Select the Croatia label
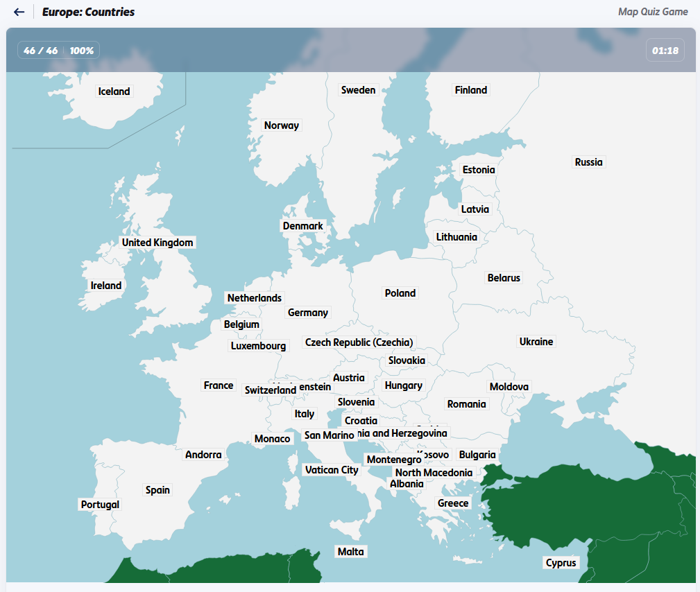The width and height of the screenshot is (700, 592). tap(361, 421)
